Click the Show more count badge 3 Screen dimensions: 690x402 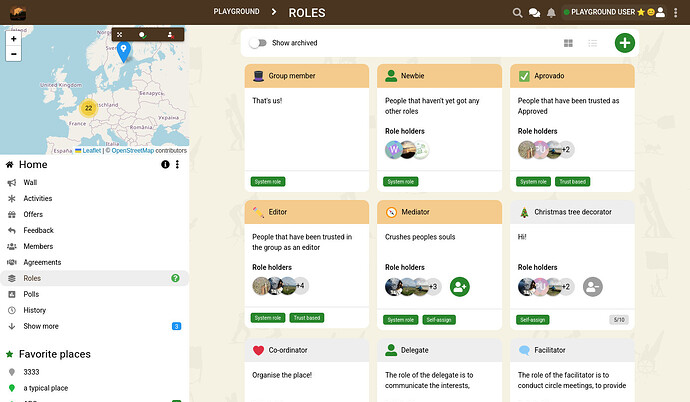(176, 326)
